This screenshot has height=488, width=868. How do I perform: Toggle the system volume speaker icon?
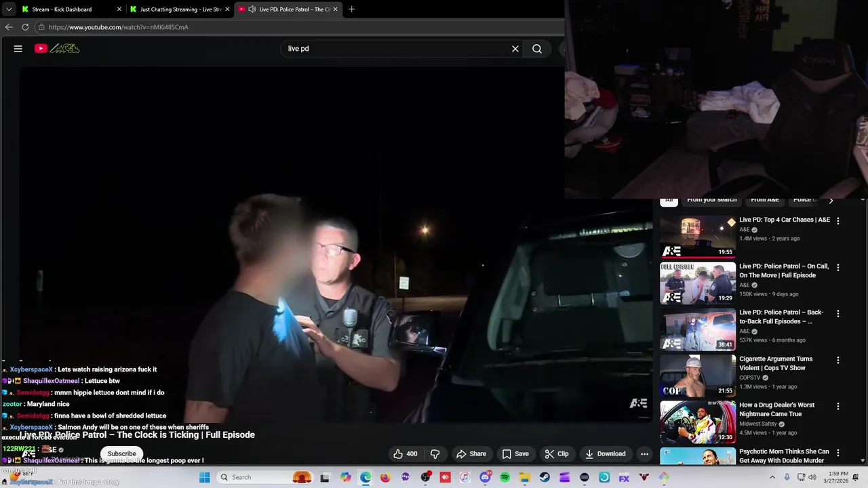[812, 477]
